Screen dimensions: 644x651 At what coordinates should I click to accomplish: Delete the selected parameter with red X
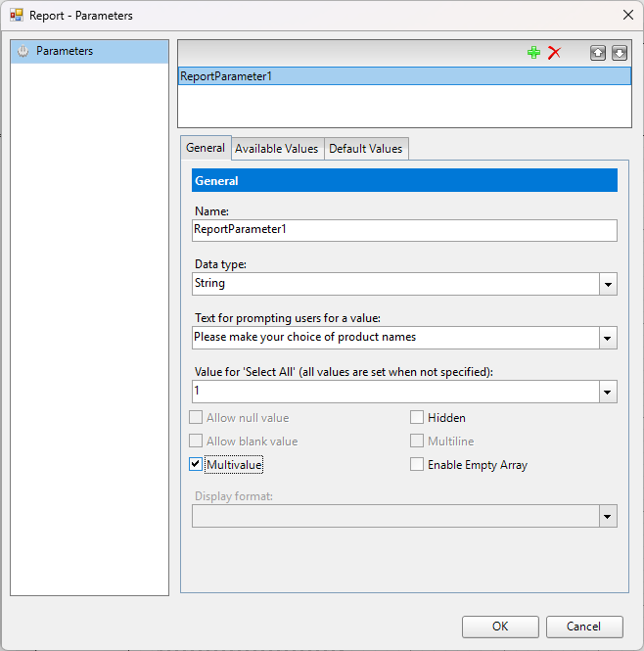(x=554, y=53)
